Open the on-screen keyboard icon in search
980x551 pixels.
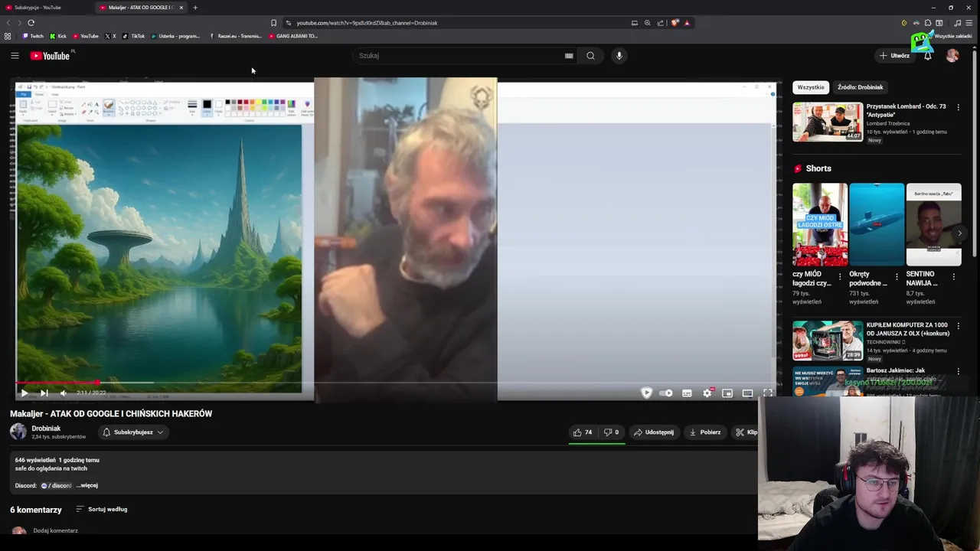pyautogui.click(x=569, y=55)
